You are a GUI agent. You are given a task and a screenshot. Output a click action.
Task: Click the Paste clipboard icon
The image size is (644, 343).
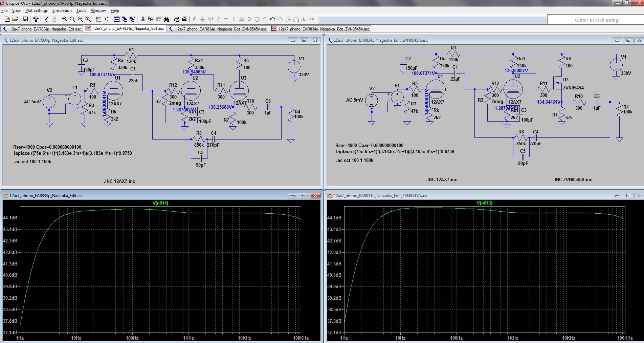coord(158,19)
